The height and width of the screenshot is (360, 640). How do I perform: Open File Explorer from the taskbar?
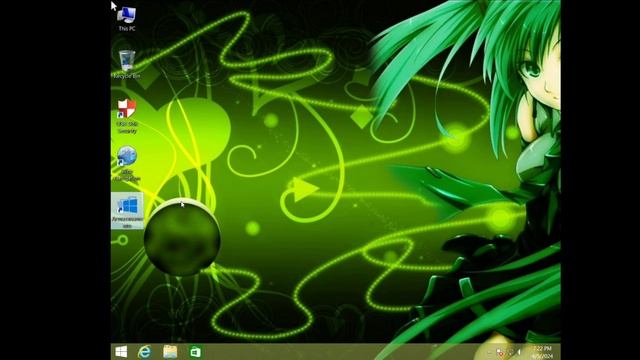pos(170,351)
